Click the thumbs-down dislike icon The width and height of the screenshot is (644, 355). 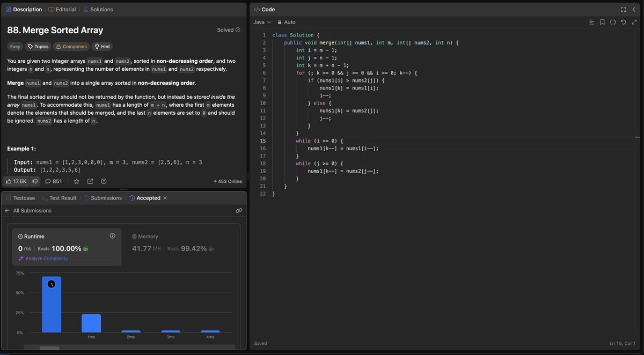35,181
